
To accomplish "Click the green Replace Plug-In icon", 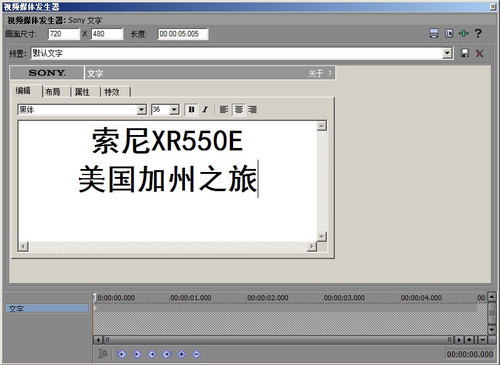I will tap(463, 33).
